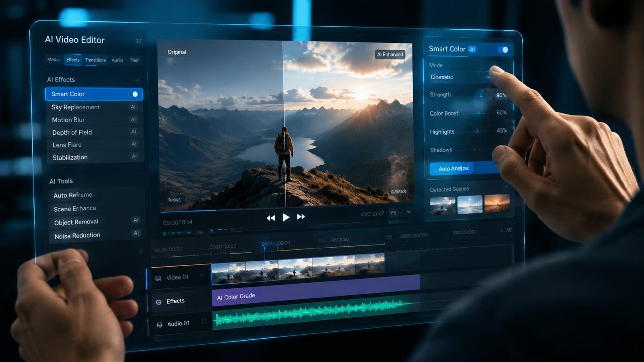Click the shuffle icon beside AI Video Editor title
This screenshot has height=362, width=644.
tap(138, 41)
